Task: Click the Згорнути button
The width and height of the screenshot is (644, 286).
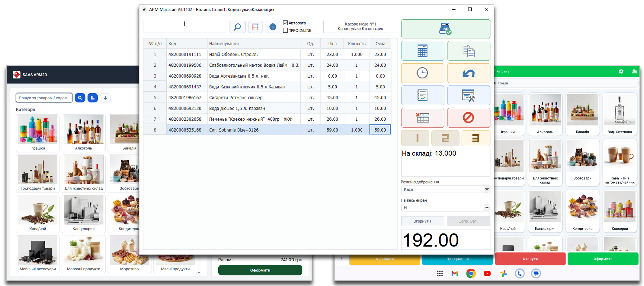Action: pos(422,221)
